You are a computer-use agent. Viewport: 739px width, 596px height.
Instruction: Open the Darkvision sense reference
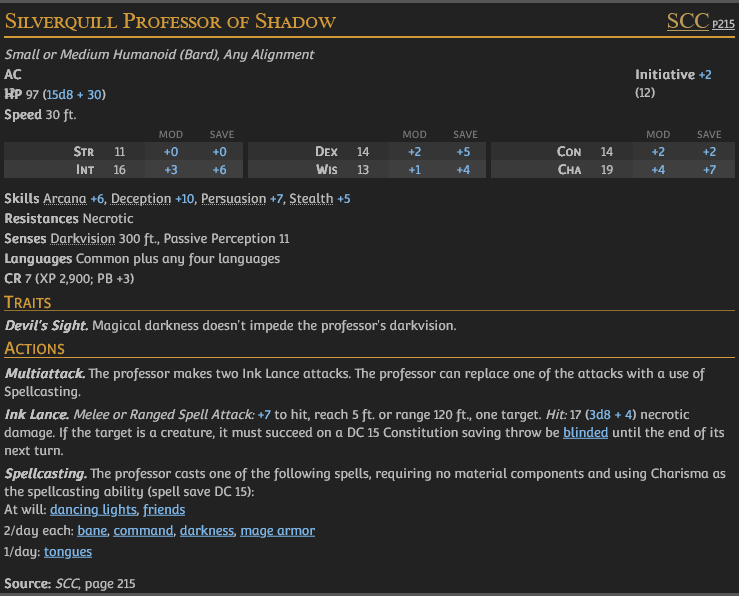coord(83,239)
